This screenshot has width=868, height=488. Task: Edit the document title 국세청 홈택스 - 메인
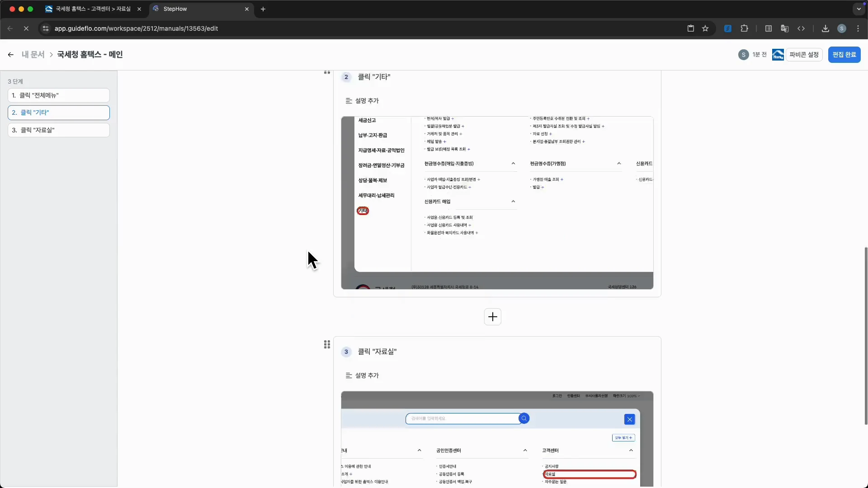tap(90, 55)
